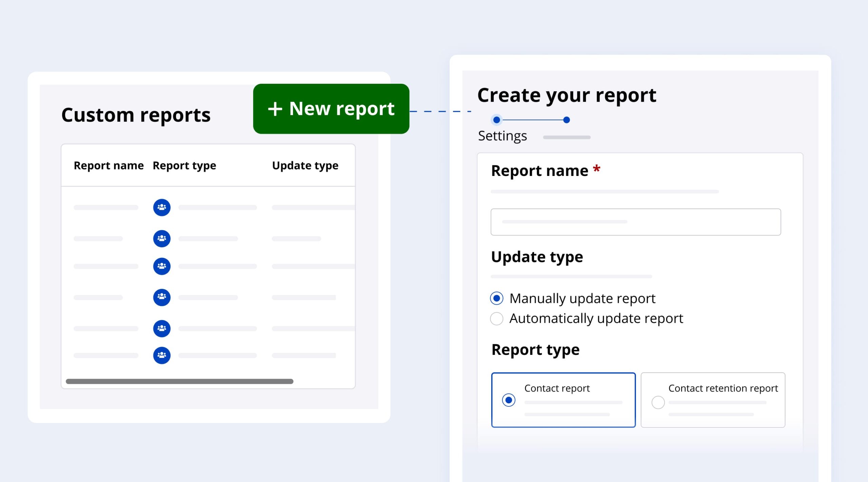Click the Settings step label
The image size is (868, 482).
pyautogui.click(x=502, y=136)
